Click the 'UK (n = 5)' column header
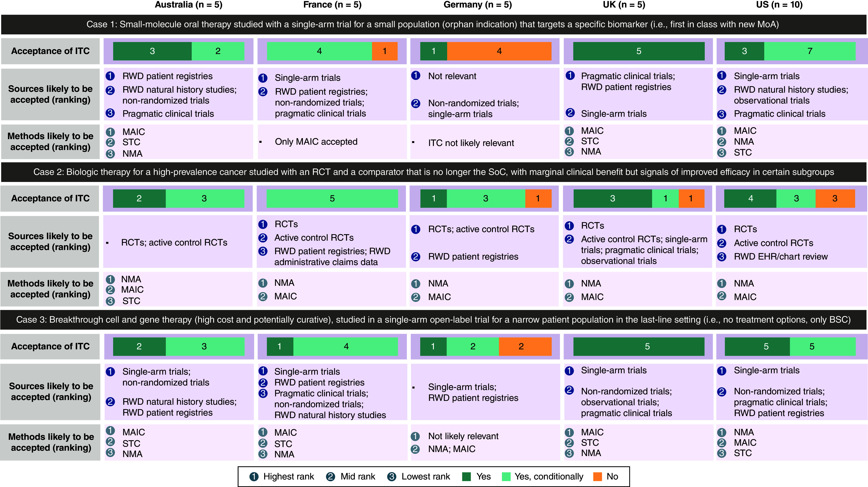Viewport: 868px width, 487px height. 624,5
